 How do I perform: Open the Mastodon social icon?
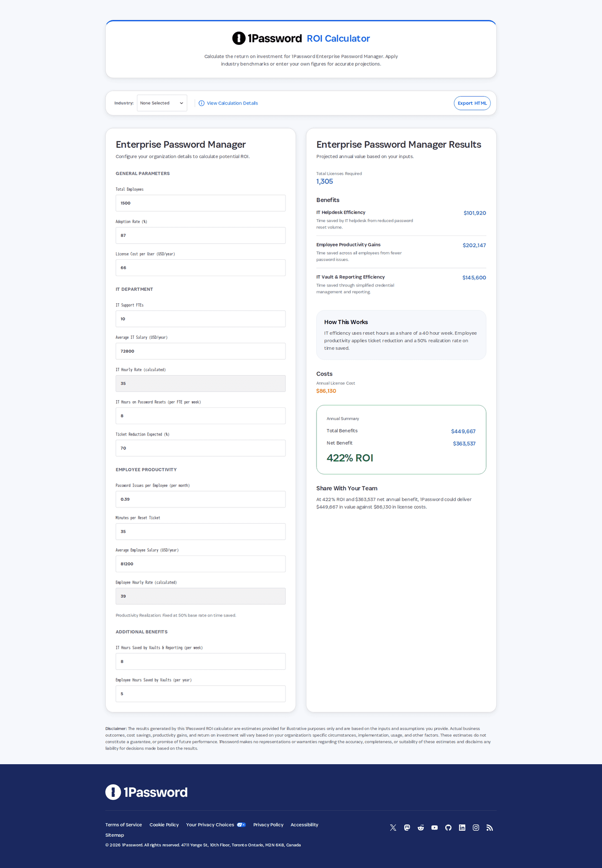[x=407, y=827]
